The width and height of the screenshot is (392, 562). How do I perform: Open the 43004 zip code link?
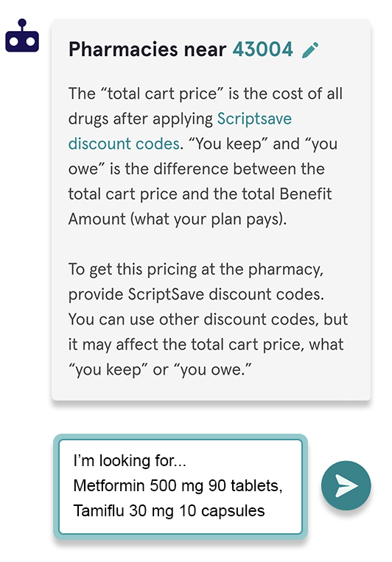[263, 49]
